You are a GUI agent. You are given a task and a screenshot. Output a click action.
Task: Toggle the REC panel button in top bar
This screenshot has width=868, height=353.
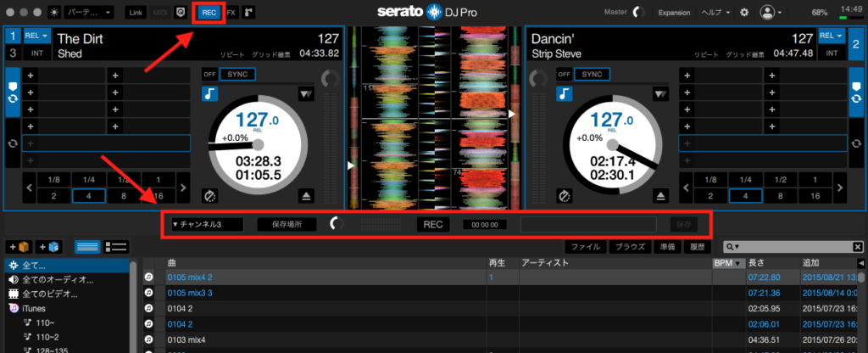coord(209,12)
